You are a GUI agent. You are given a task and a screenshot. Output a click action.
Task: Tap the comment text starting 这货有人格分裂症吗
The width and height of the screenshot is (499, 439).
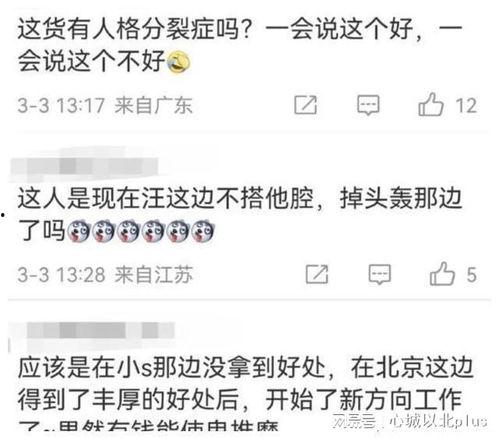point(240,45)
